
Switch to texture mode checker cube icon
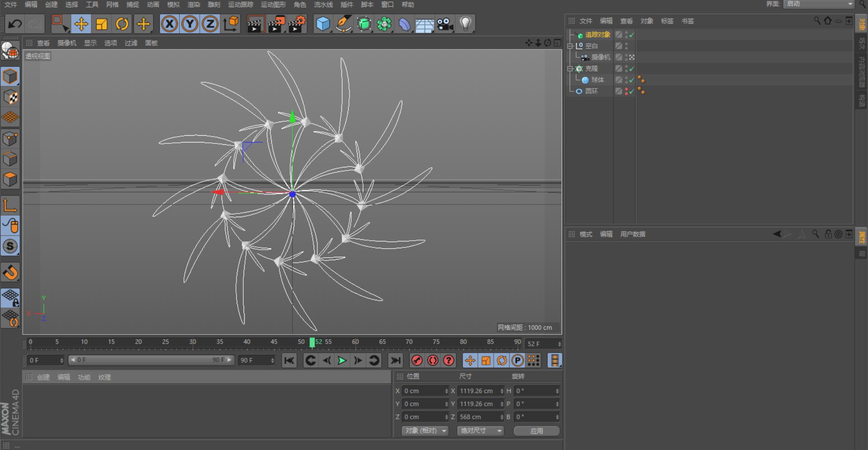pos(10,97)
